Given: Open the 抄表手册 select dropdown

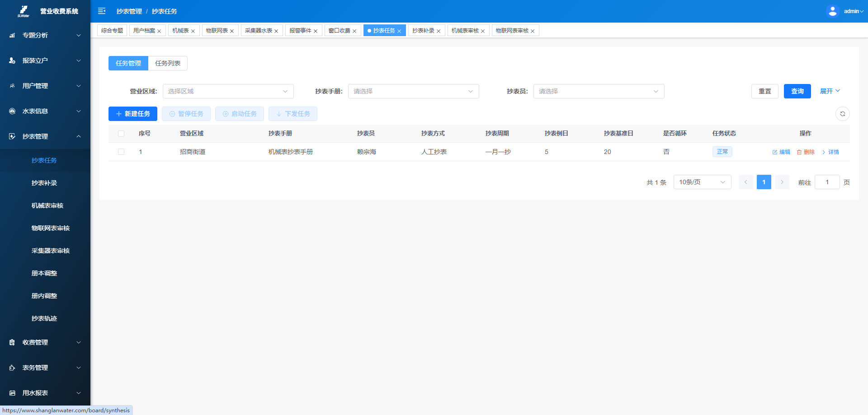Looking at the screenshot, I should pyautogui.click(x=413, y=91).
